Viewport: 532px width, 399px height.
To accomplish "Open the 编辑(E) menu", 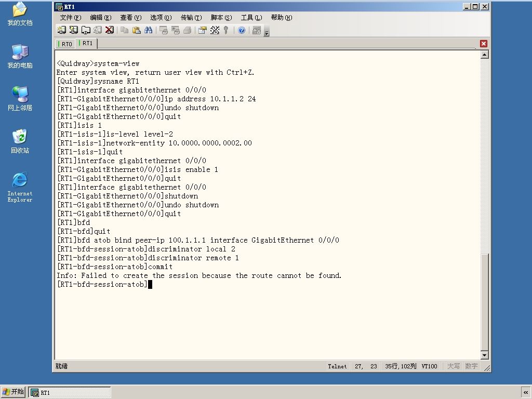I will pos(101,18).
